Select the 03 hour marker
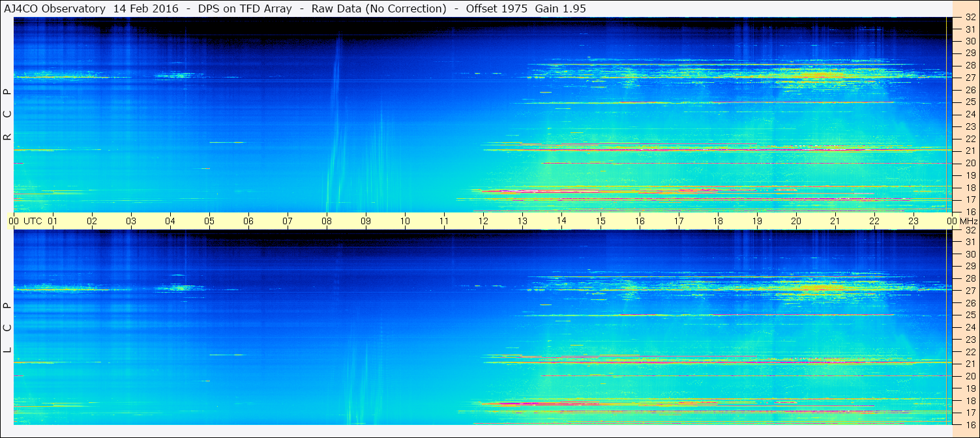 tap(131, 221)
